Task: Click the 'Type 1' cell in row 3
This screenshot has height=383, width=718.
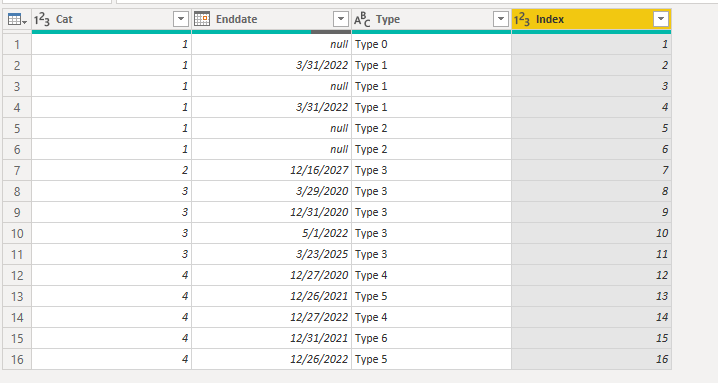Action: [x=431, y=87]
